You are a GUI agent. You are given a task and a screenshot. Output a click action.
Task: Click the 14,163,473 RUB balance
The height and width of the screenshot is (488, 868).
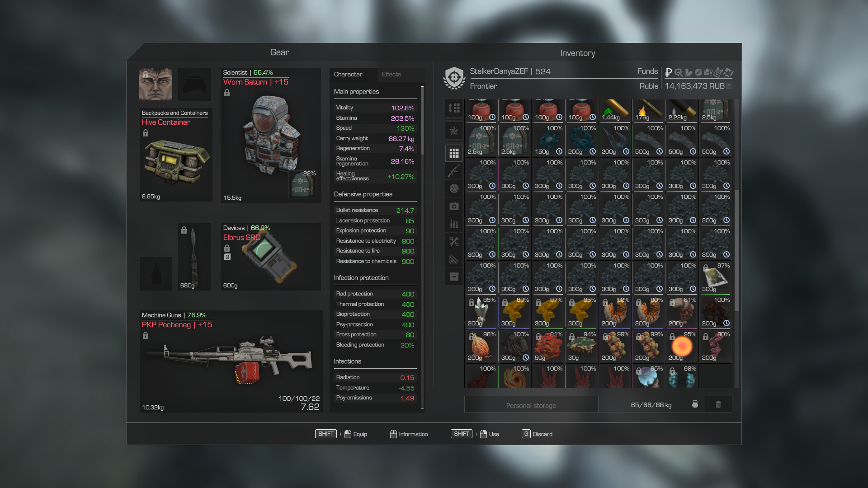(x=694, y=86)
